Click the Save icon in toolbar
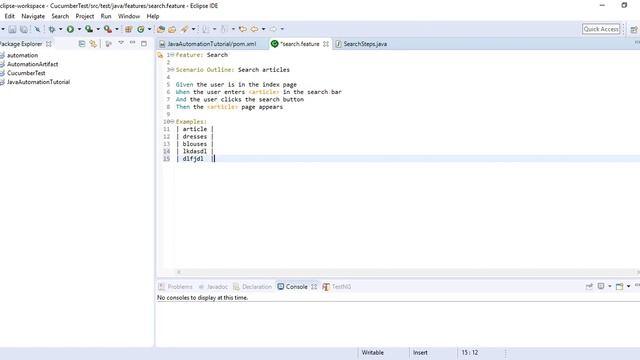 coord(12,29)
